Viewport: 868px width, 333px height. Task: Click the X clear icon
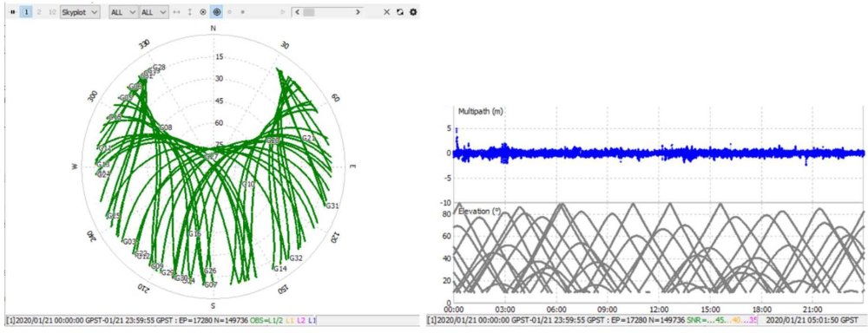pyautogui.click(x=387, y=11)
